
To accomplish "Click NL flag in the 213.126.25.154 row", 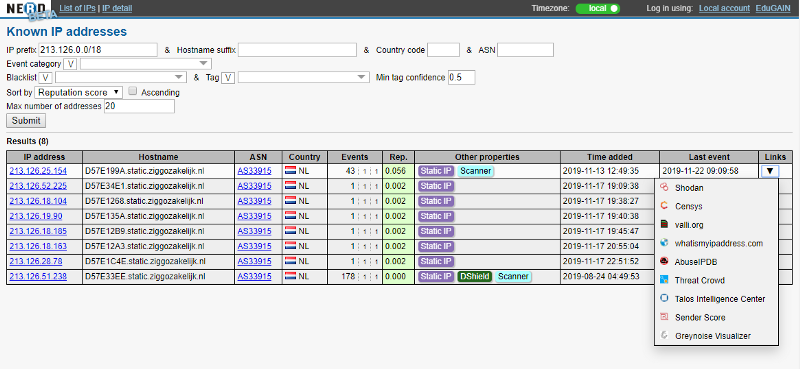I will [291, 171].
